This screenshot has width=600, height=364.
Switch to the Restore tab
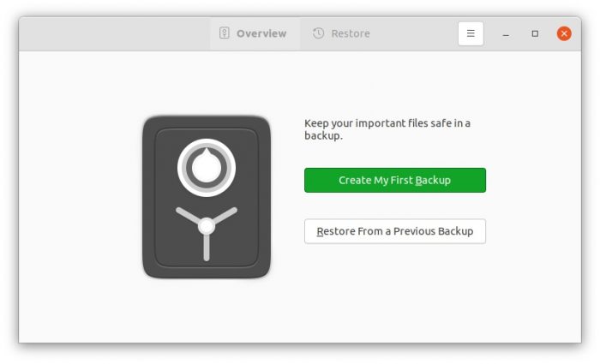342,33
